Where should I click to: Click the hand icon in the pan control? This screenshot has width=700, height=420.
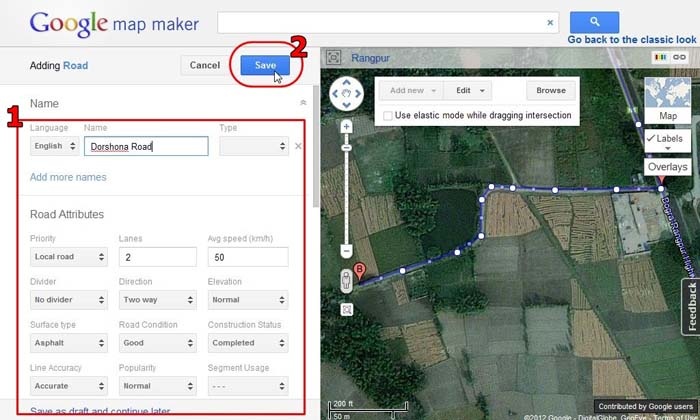pos(346,94)
